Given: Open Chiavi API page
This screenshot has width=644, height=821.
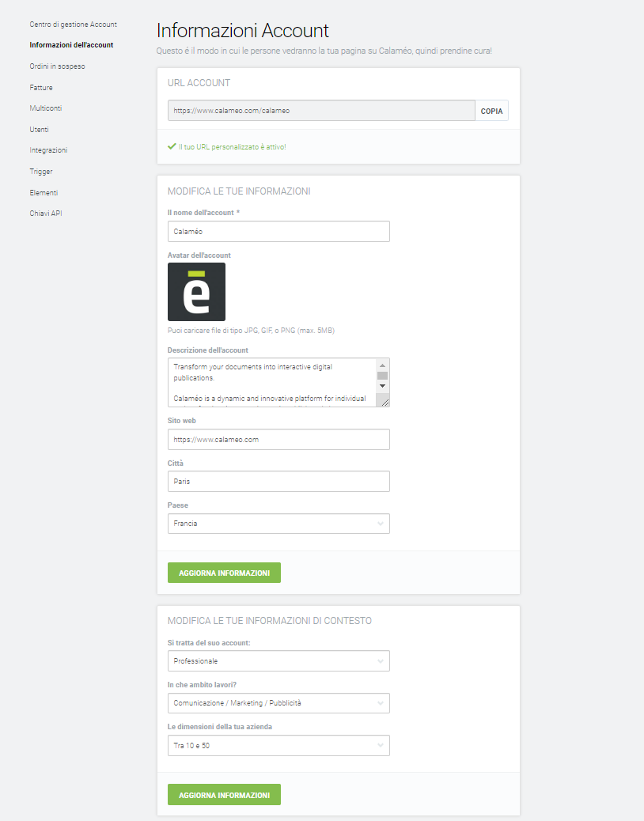Looking at the screenshot, I should point(46,213).
